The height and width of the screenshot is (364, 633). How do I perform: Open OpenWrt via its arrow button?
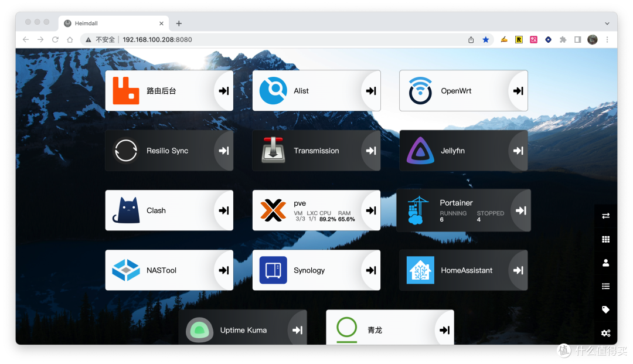click(x=518, y=91)
